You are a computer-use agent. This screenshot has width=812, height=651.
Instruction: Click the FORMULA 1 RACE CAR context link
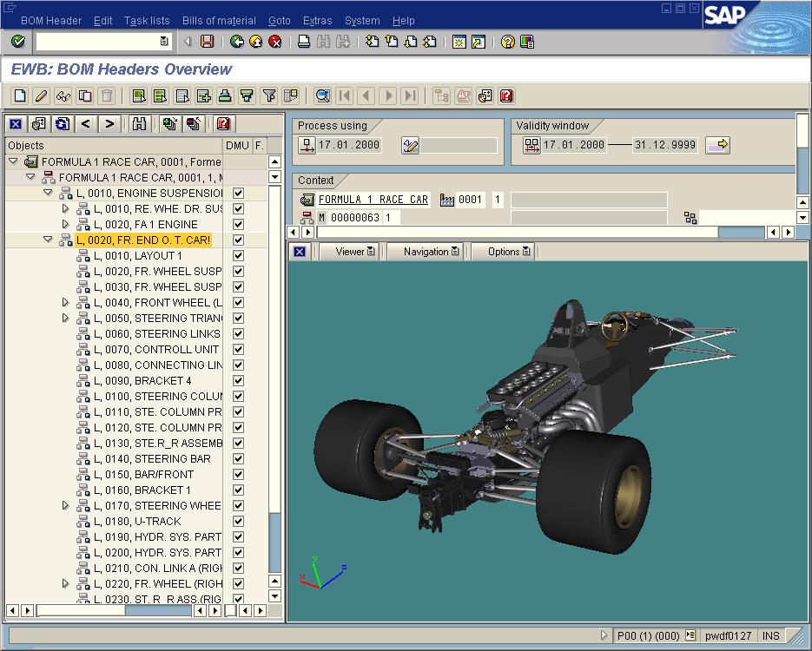373,200
